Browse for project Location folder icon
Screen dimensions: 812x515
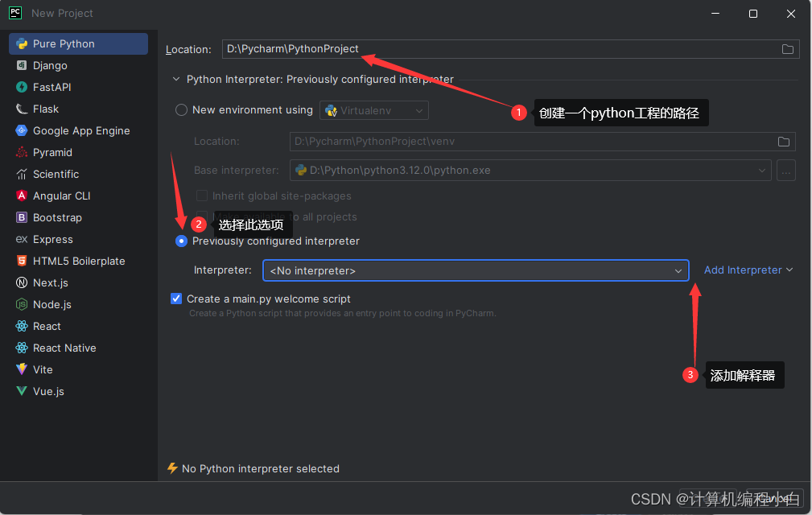click(x=787, y=49)
